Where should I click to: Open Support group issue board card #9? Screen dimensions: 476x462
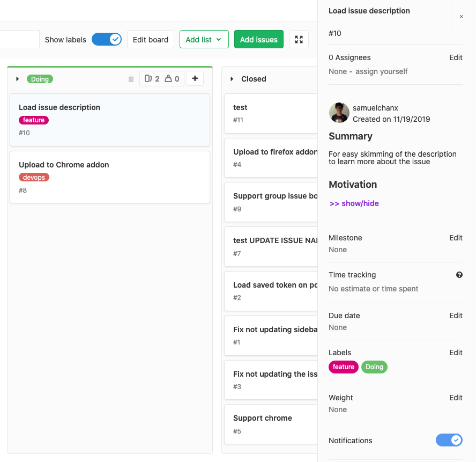tap(271, 202)
